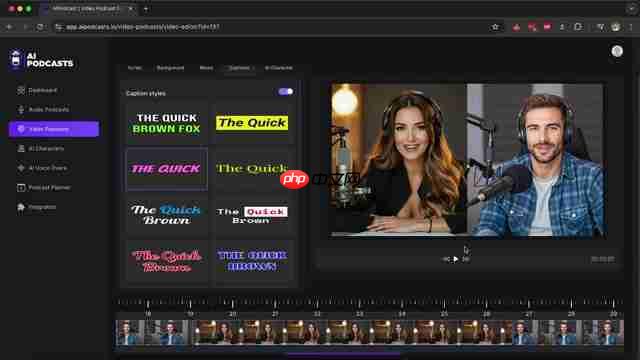Click the browser reload button
This screenshot has width=640, height=360.
tap(40, 27)
